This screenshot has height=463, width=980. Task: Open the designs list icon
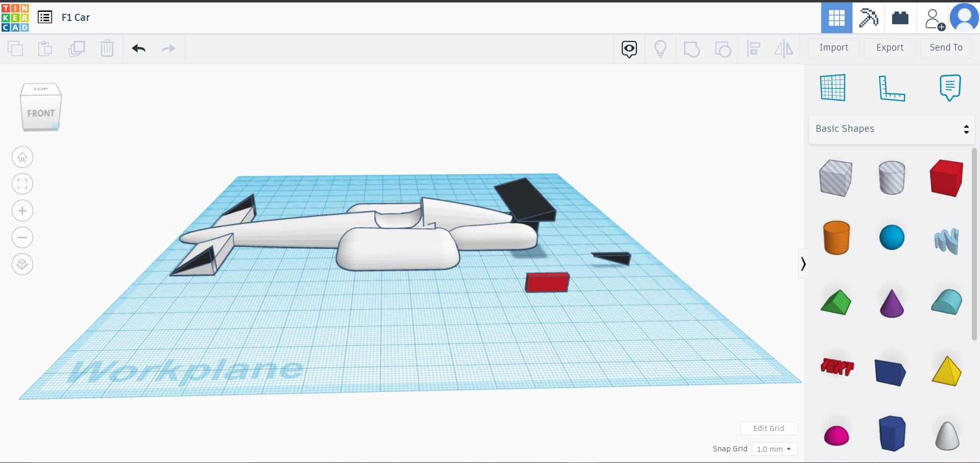[x=45, y=17]
